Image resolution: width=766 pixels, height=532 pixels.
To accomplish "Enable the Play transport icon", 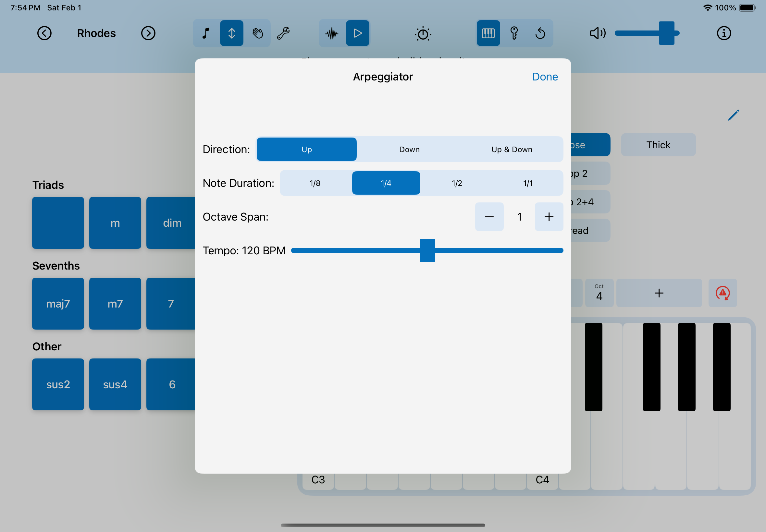I will [358, 32].
